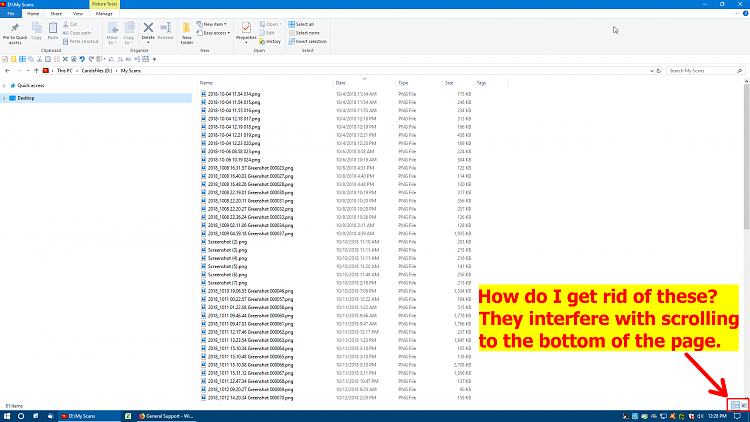Click Edit in the Open group
The height and width of the screenshot is (422, 750).
pyautogui.click(x=267, y=33)
